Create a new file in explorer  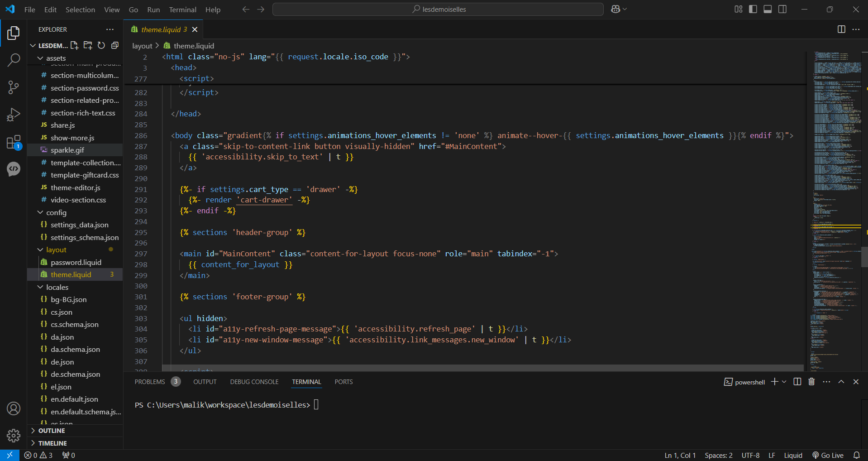[75, 45]
